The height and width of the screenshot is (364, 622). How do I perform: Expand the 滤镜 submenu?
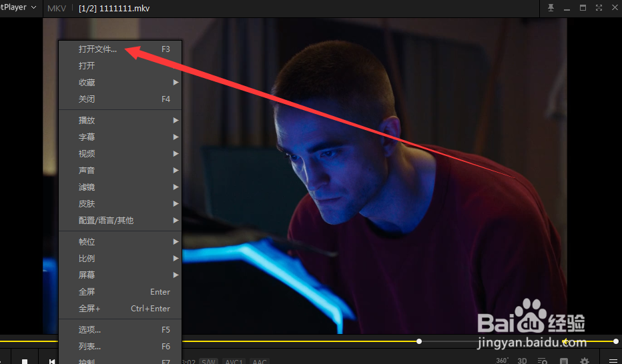click(x=120, y=187)
